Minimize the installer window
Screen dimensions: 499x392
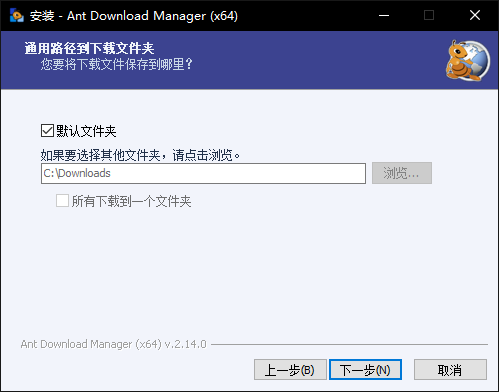[x=384, y=15]
